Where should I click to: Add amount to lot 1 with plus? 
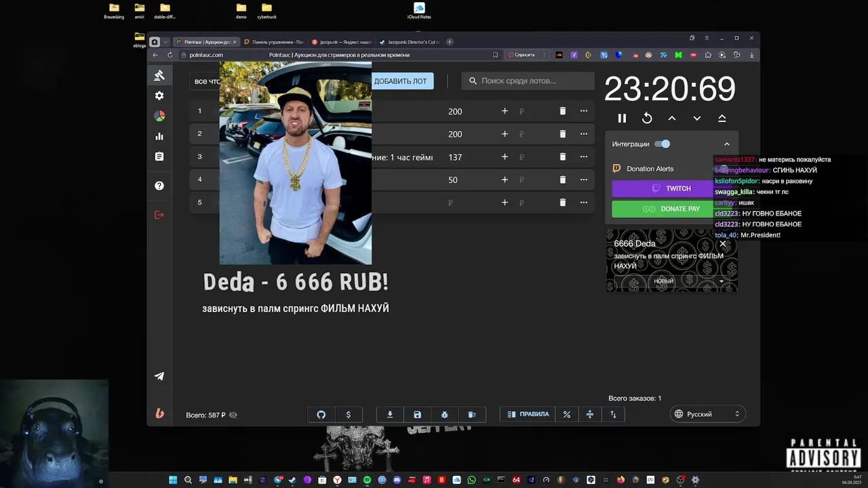(505, 111)
